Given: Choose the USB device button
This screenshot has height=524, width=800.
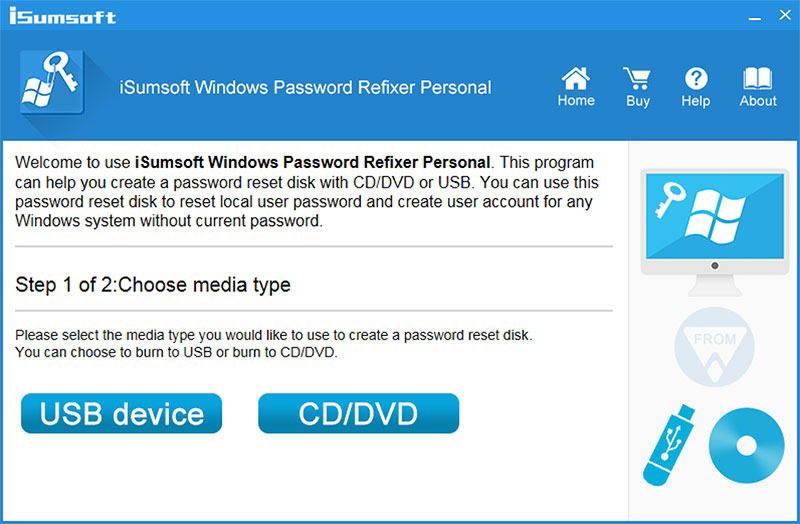Looking at the screenshot, I should point(121,413).
